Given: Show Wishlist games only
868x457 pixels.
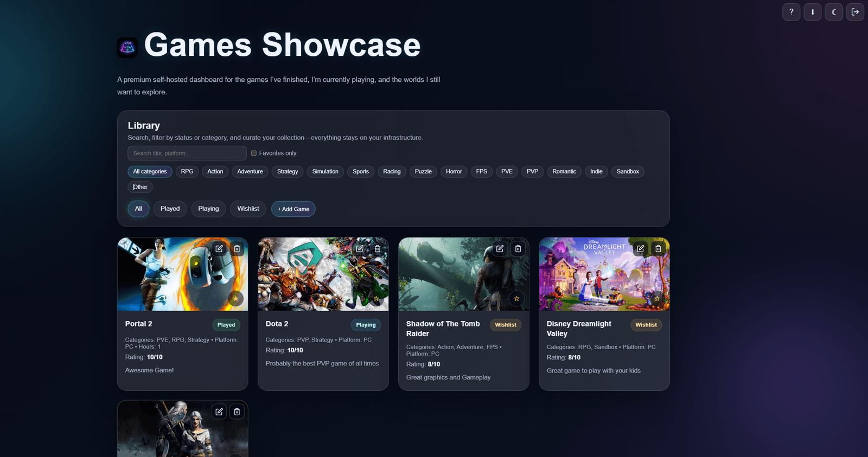Looking at the screenshot, I should pyautogui.click(x=248, y=209).
